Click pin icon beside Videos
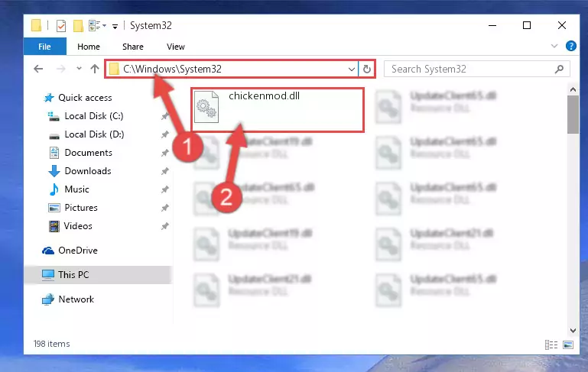Image resolution: width=588 pixels, height=372 pixels. pyautogui.click(x=164, y=226)
